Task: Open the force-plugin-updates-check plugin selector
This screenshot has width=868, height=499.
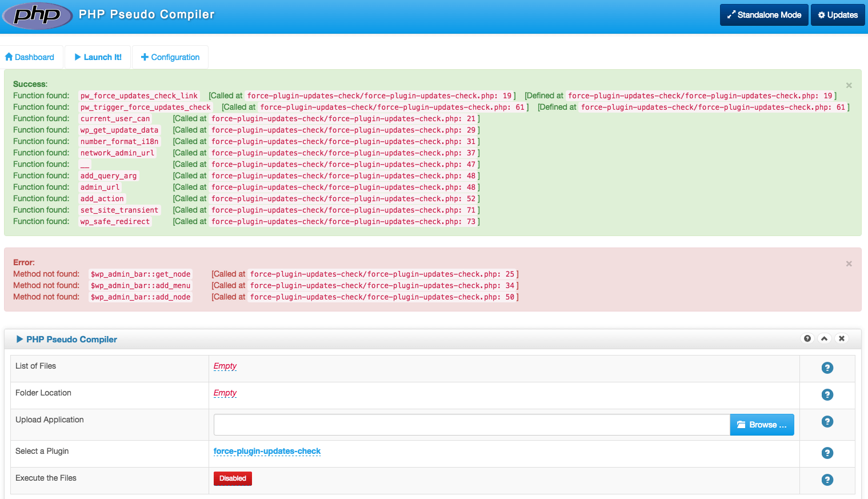Action: (267, 452)
